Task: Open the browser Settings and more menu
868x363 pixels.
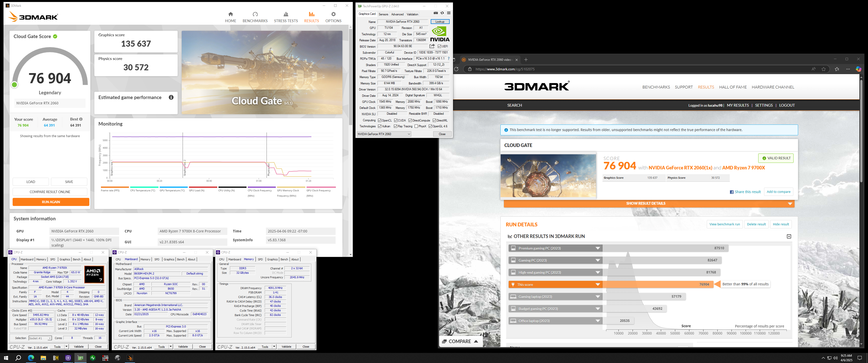Action: (848, 69)
